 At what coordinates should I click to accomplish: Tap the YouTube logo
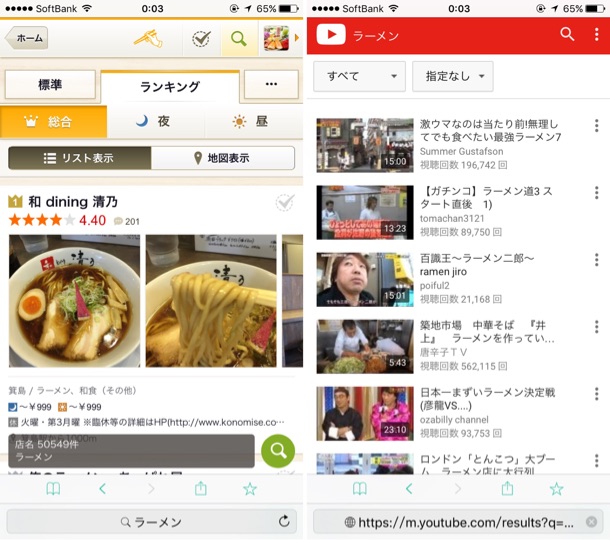(x=331, y=35)
